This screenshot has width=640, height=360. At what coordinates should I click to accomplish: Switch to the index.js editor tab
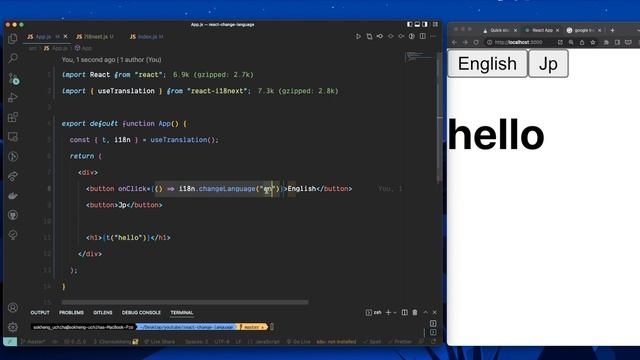(147, 37)
